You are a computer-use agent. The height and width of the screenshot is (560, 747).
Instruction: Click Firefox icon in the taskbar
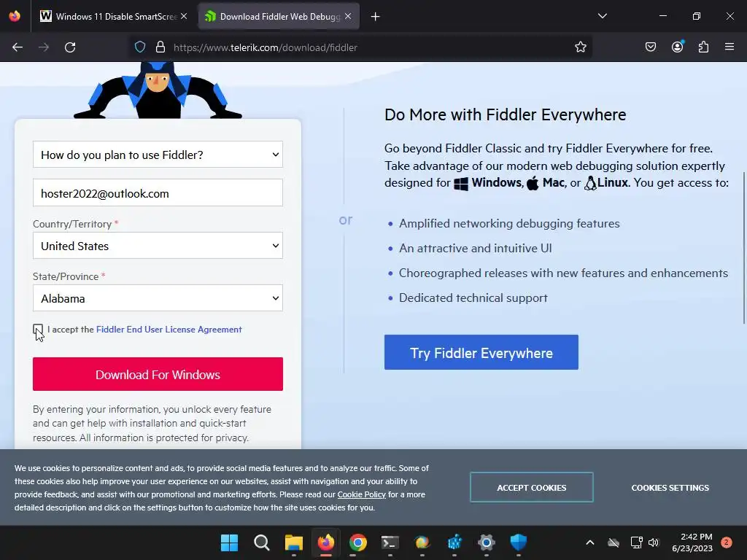point(326,542)
